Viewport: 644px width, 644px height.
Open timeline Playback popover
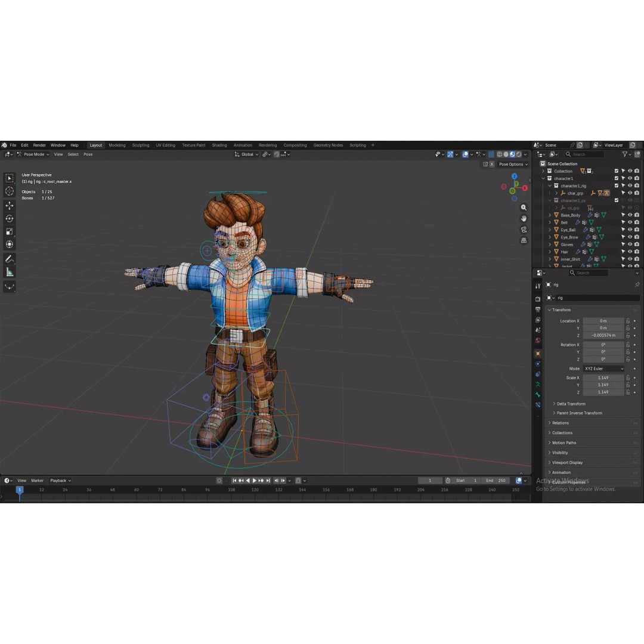[60, 481]
